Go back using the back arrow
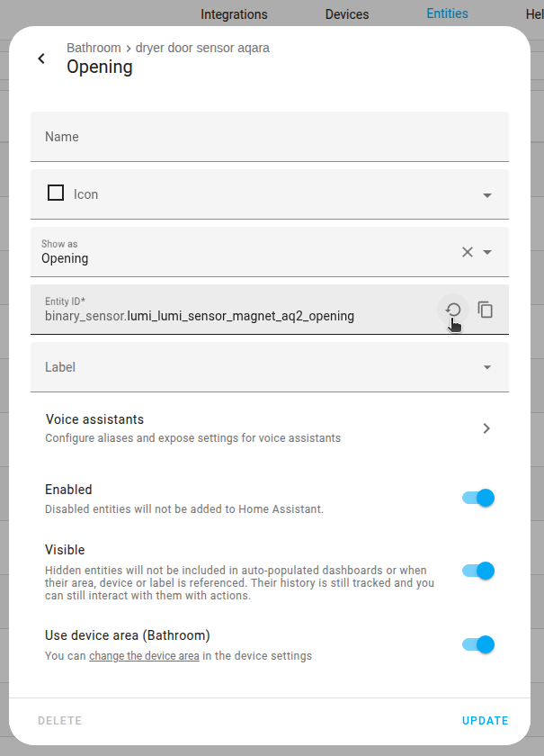Screen dimensions: 544x756 coord(40,58)
